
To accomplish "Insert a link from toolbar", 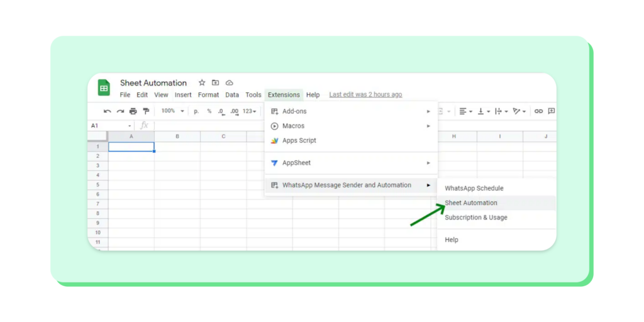I will pyautogui.click(x=538, y=111).
